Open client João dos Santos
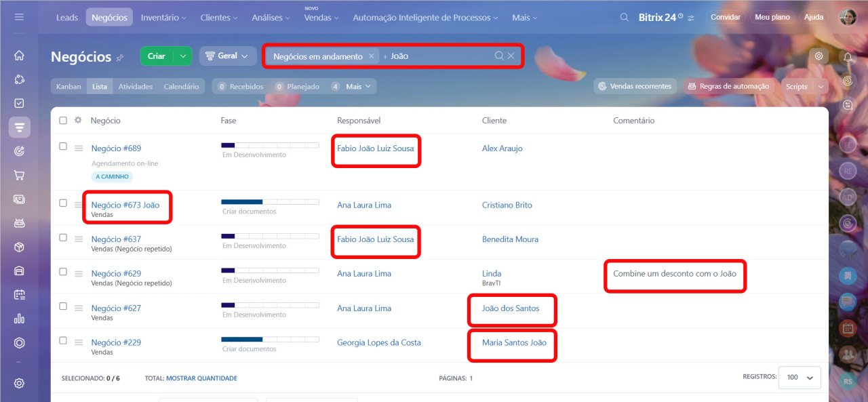The image size is (868, 402). click(511, 308)
